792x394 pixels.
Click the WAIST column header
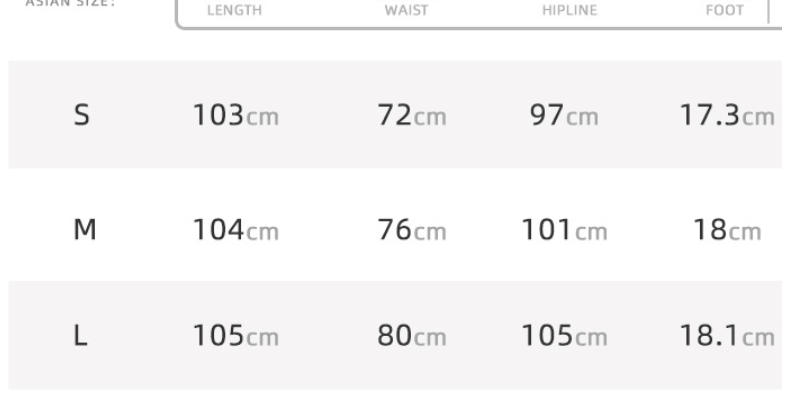406,10
